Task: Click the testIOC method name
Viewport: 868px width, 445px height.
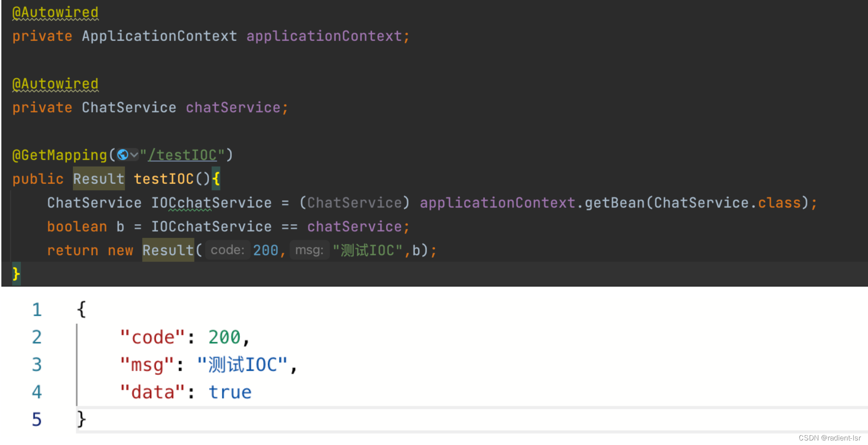Action: (164, 179)
